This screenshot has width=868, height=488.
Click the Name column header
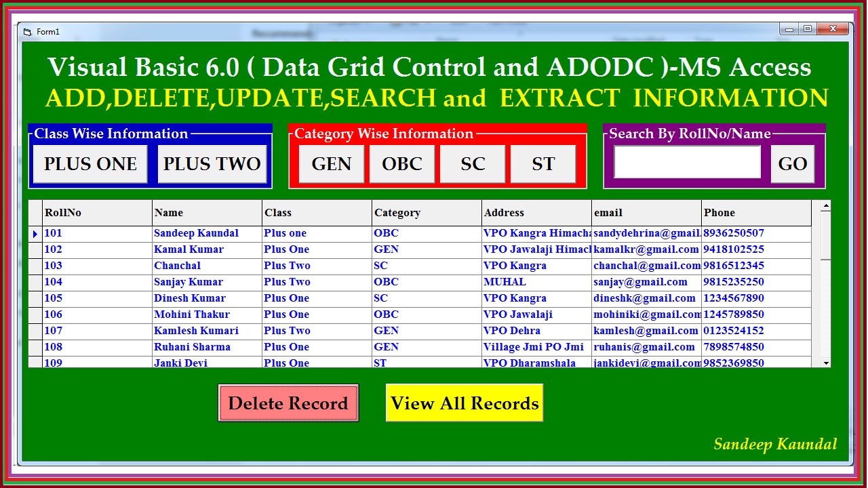point(207,213)
